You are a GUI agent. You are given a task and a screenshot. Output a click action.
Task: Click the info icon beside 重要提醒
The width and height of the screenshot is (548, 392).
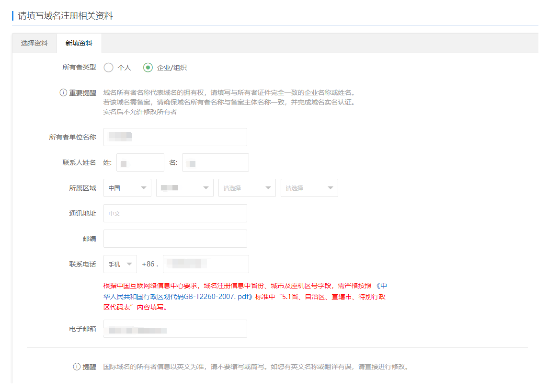click(63, 93)
